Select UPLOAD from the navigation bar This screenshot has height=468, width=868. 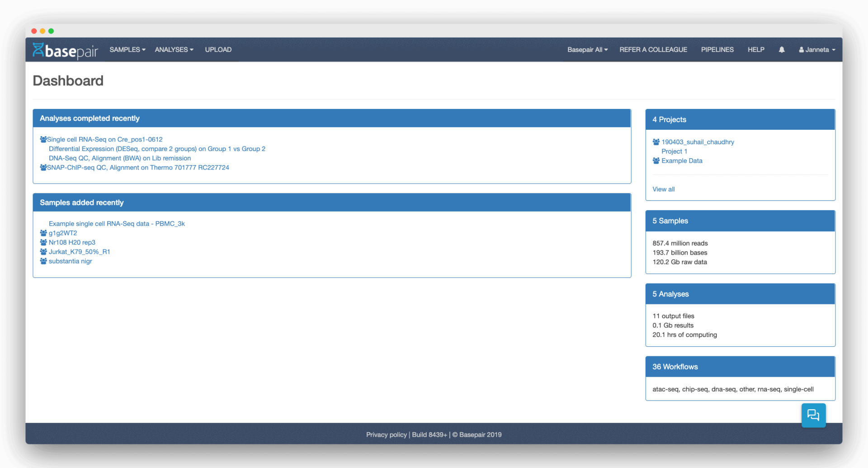coord(218,50)
